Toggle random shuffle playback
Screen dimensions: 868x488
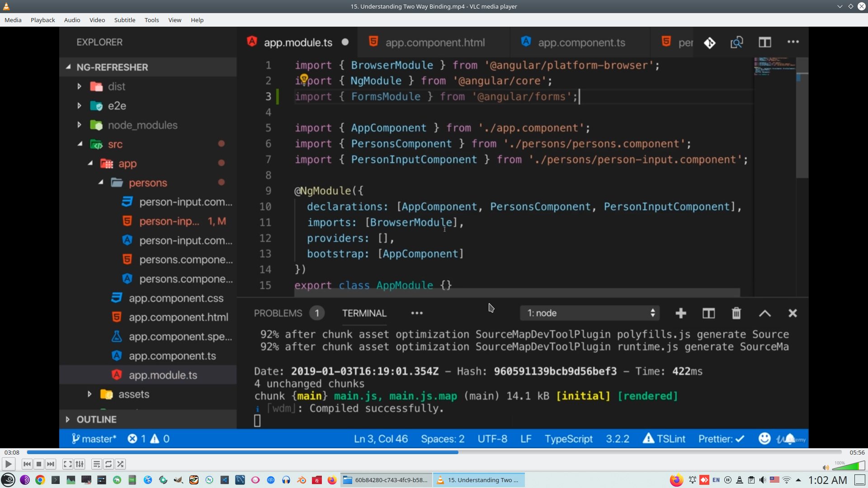(120, 464)
